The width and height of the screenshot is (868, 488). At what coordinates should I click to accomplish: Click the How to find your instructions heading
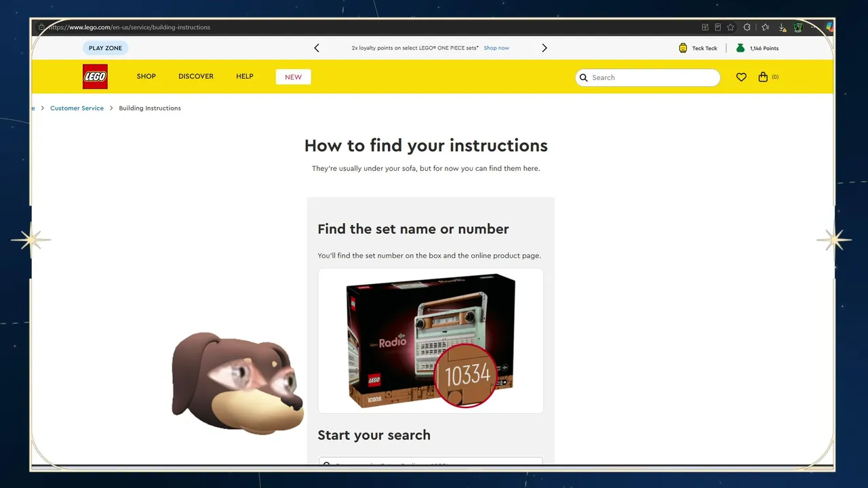pos(426,146)
